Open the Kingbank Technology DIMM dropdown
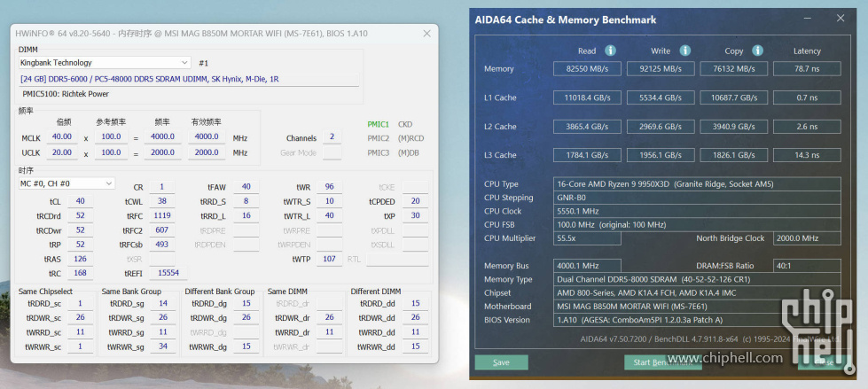The width and height of the screenshot is (868, 389). click(x=106, y=63)
